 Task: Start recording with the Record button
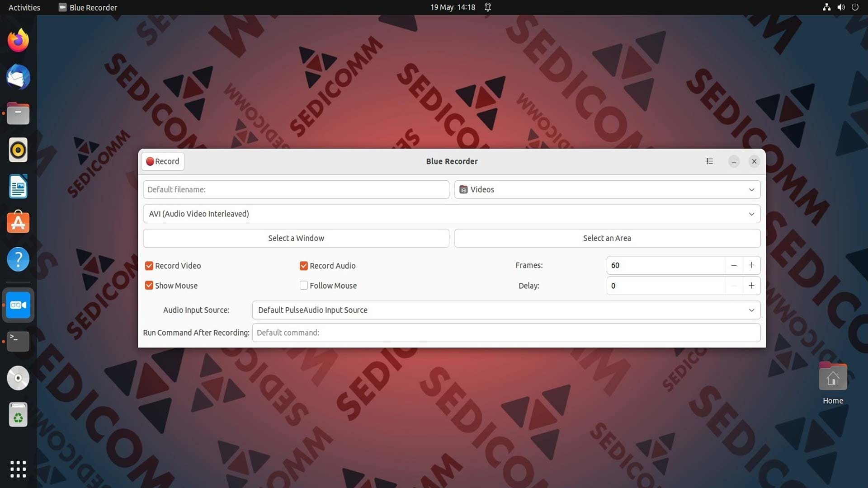(x=163, y=161)
